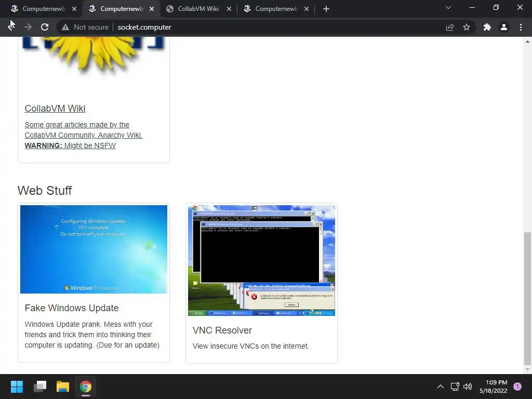Open the clock and date flyout

pos(494,387)
